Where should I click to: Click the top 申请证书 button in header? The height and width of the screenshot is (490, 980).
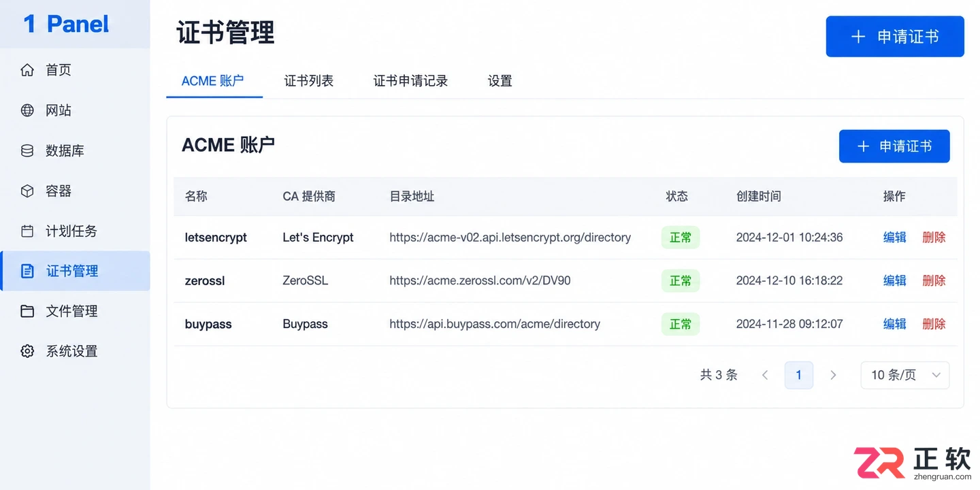coord(895,37)
